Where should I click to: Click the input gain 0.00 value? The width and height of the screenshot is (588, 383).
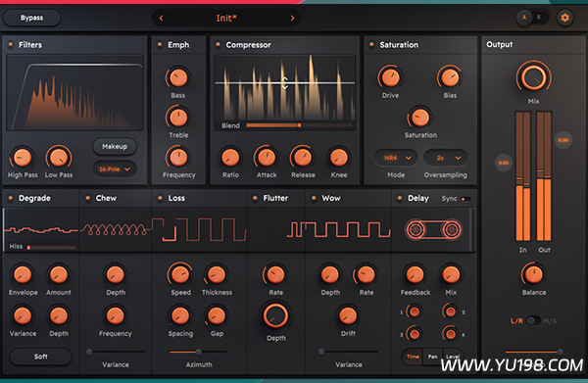(504, 163)
